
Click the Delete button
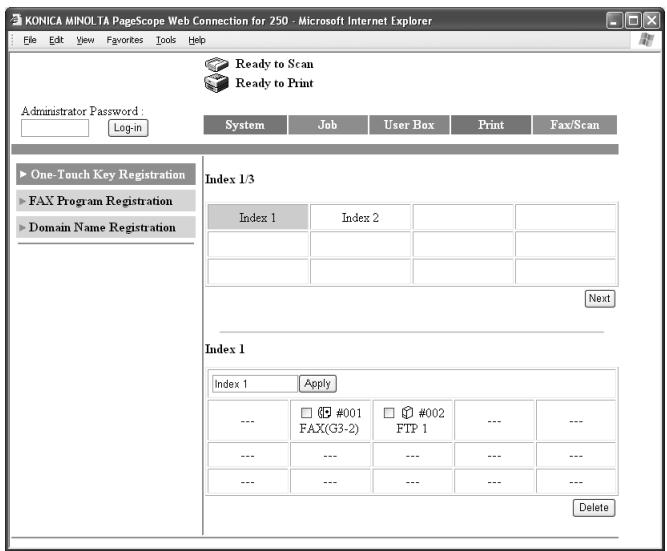594,508
